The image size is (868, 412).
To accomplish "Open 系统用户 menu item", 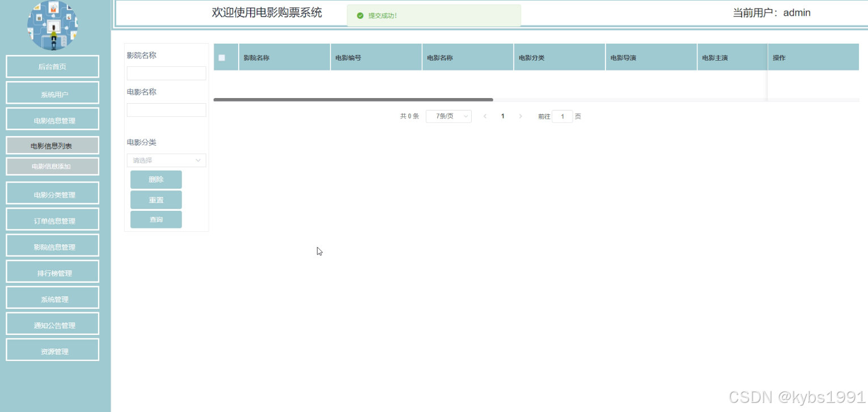I will coord(52,92).
